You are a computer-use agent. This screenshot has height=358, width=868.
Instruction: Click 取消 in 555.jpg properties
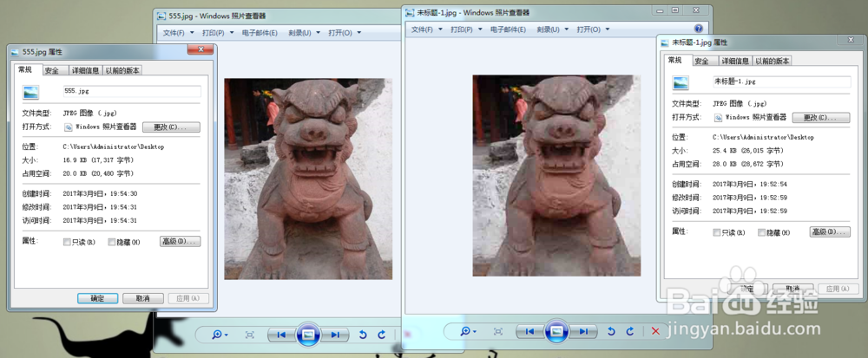point(143,298)
